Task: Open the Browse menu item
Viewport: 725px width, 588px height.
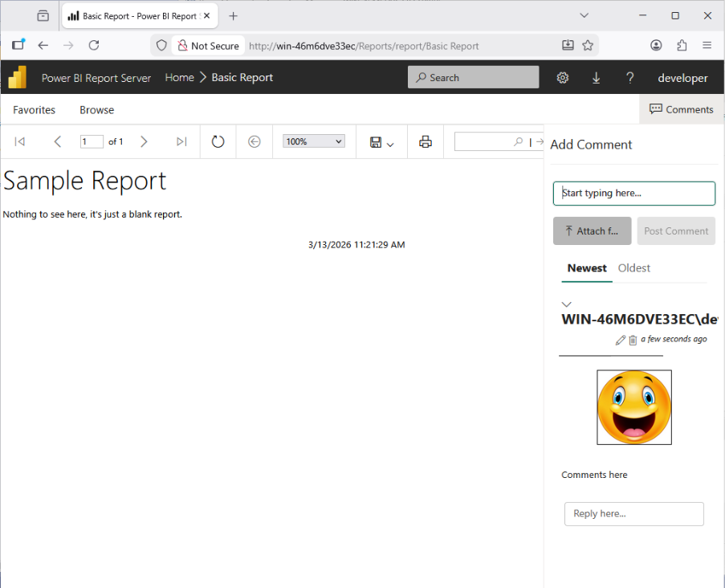Action: tap(96, 110)
